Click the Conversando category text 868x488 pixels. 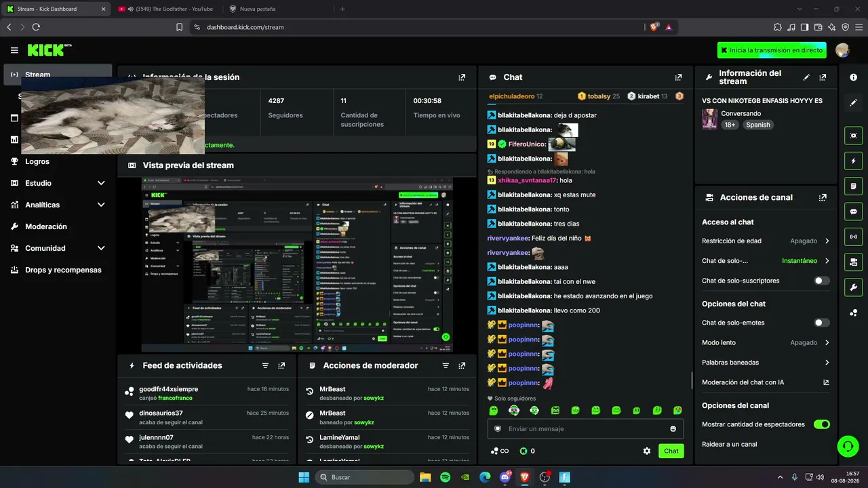coord(741,113)
